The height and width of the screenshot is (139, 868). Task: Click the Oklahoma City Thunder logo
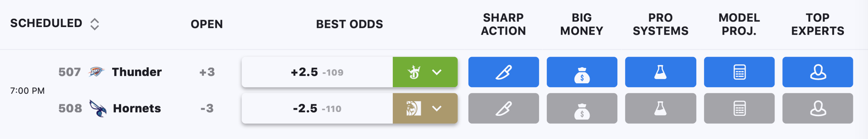[96, 72]
